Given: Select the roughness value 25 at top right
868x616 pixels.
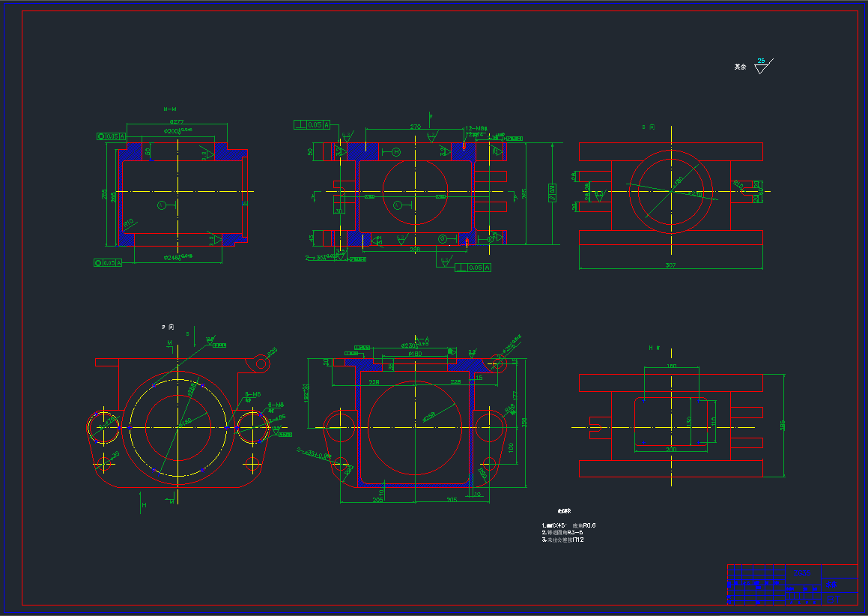Looking at the screenshot, I should tap(761, 61).
